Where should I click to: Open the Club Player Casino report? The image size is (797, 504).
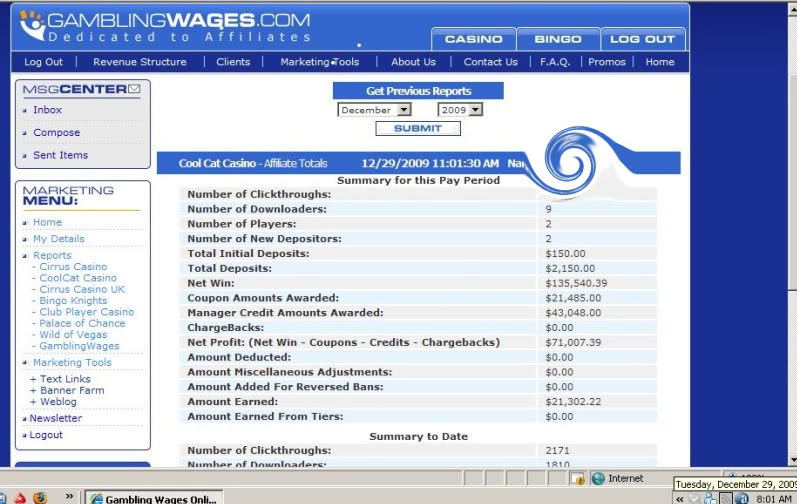coord(86,312)
